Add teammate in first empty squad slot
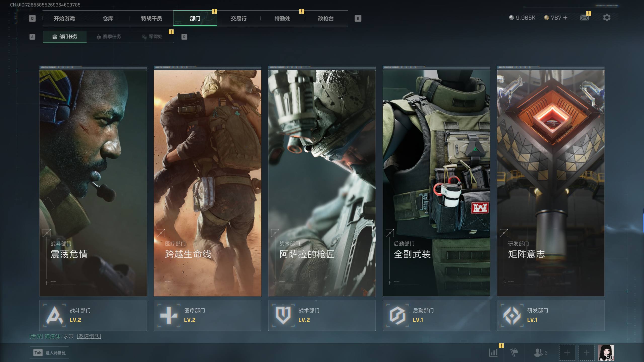Image resolution: width=644 pixels, height=362 pixels. pyautogui.click(x=567, y=353)
